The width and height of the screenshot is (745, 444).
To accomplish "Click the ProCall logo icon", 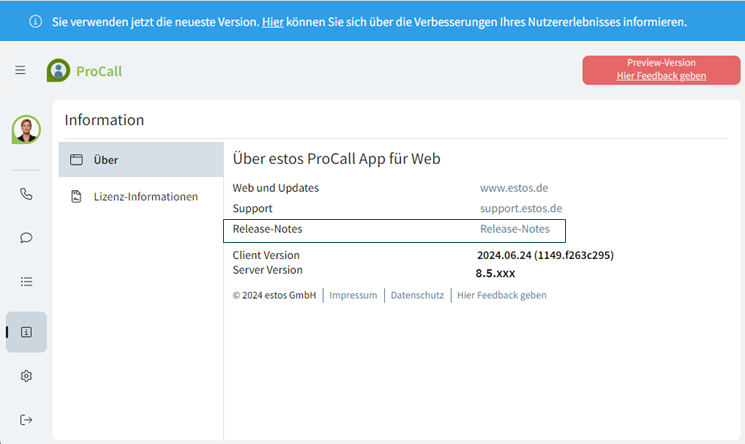I will (x=58, y=70).
